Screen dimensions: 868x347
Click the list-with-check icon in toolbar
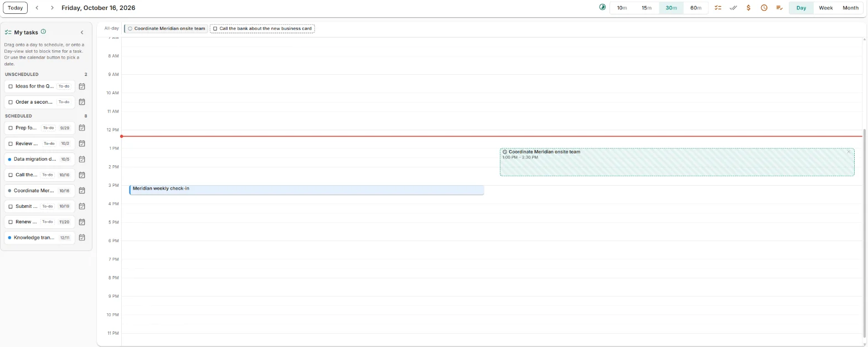click(x=779, y=8)
